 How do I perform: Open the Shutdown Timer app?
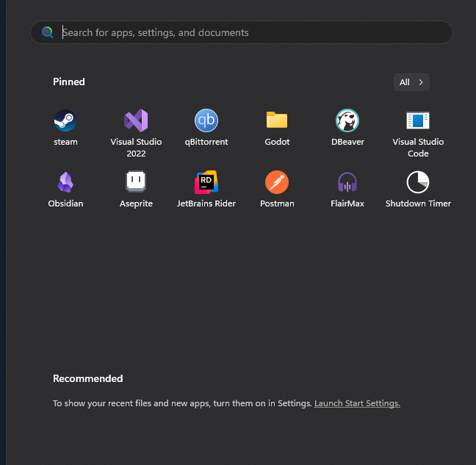click(x=418, y=182)
